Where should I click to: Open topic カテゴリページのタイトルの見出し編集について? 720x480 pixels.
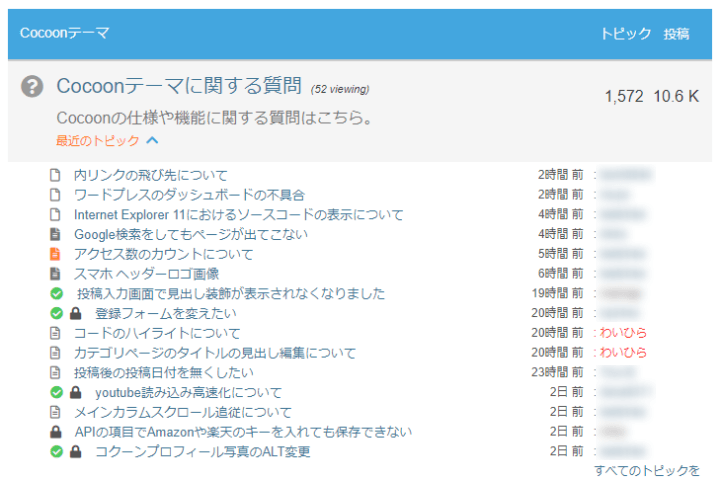coord(215,353)
